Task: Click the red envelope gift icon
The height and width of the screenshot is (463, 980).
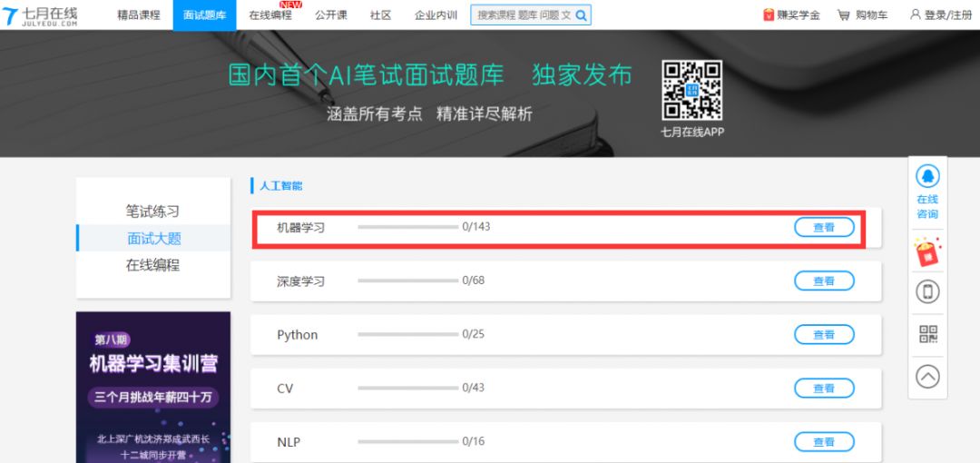Action: tap(927, 251)
